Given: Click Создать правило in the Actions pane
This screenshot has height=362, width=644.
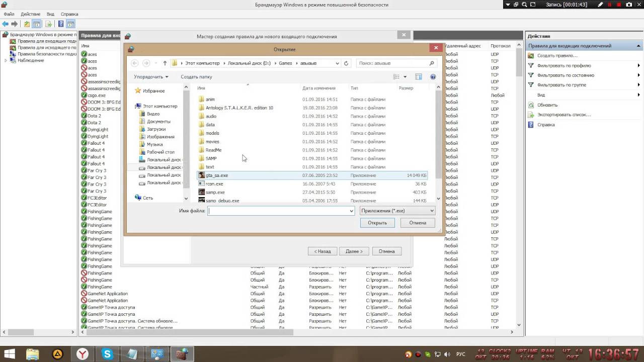Looking at the screenshot, I should 557,56.
